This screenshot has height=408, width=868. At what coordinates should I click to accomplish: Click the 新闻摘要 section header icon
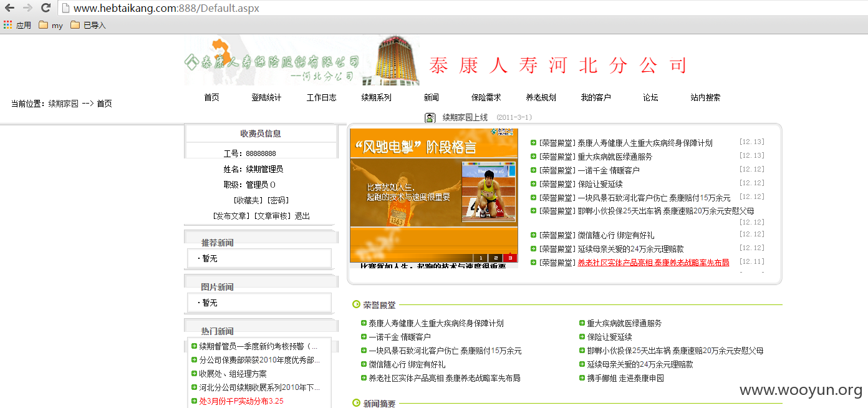point(356,403)
